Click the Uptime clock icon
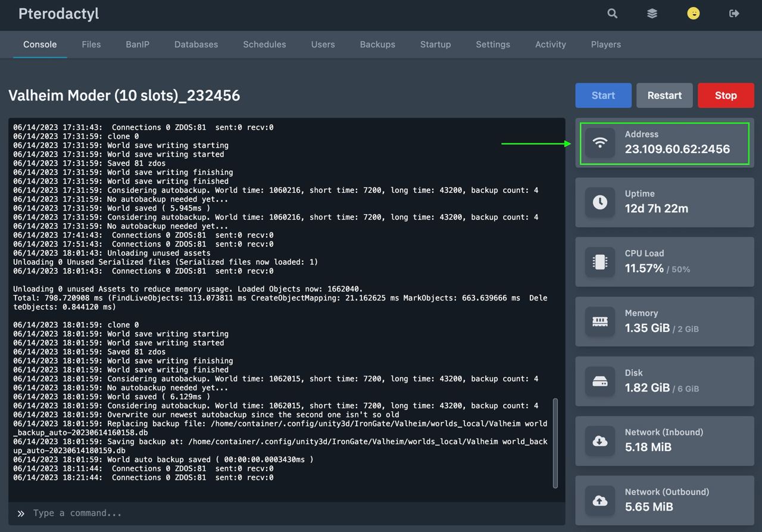The height and width of the screenshot is (532, 762). [600, 202]
